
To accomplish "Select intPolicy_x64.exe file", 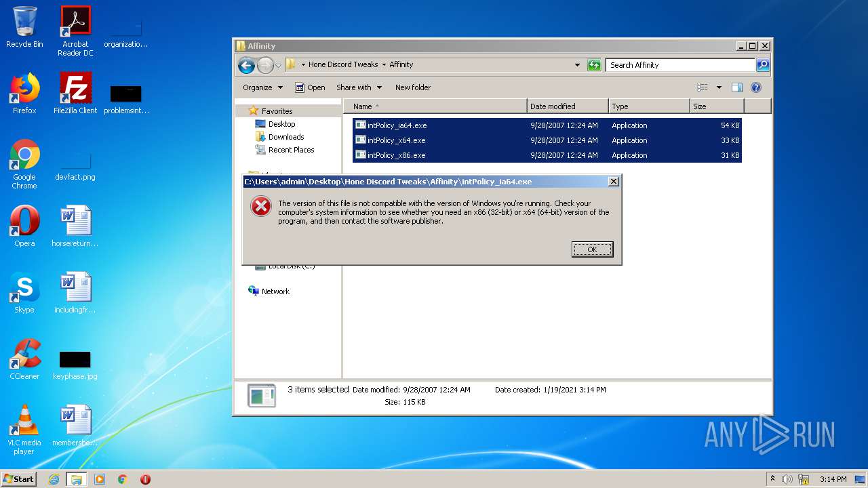I will [547, 140].
